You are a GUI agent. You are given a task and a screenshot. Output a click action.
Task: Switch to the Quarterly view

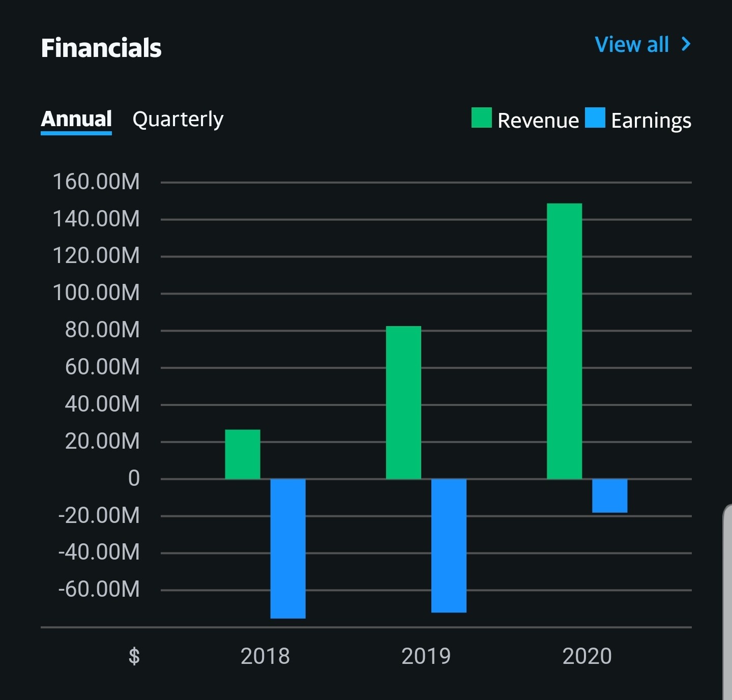(177, 119)
